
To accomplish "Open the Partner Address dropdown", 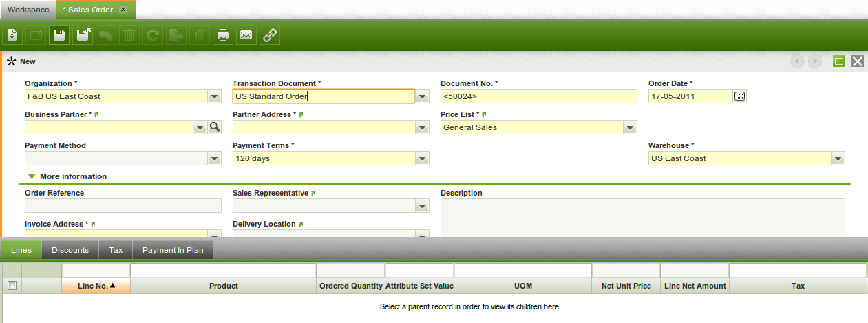I will (x=422, y=127).
